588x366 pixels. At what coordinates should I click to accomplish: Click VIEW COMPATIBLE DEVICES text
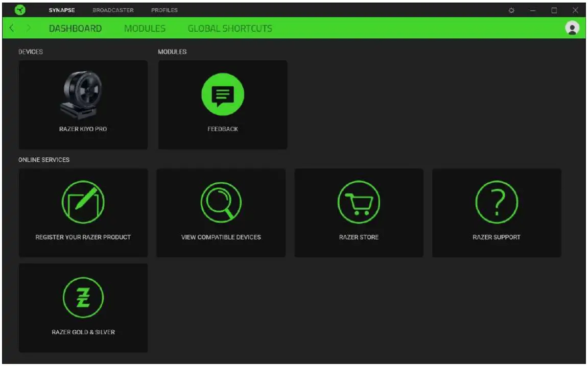pos(221,237)
